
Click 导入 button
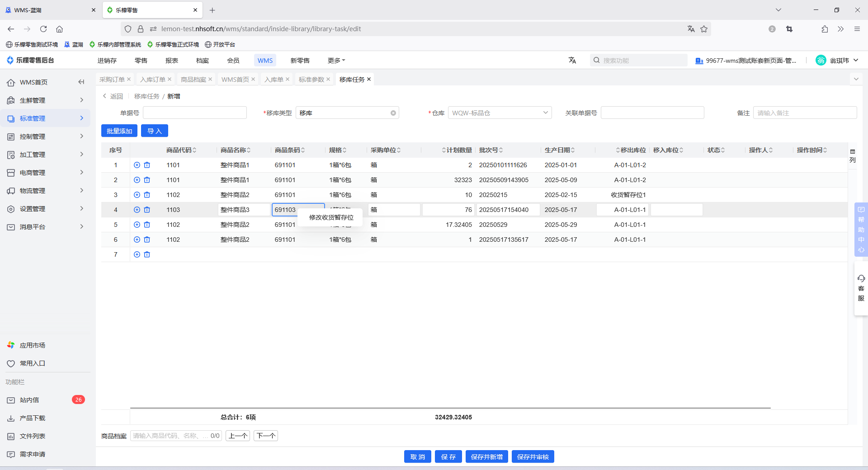[155, 131]
